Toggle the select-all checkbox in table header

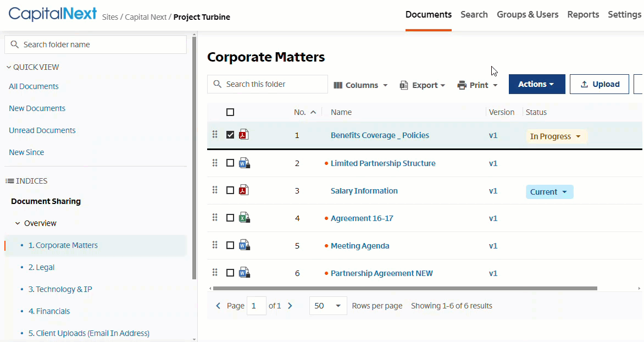[x=230, y=112]
